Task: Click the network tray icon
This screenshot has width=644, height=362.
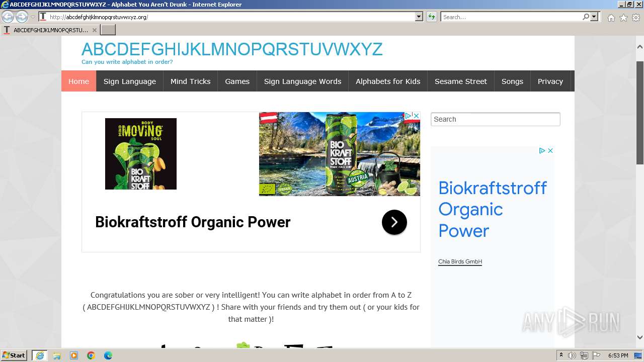Action: coord(584,355)
